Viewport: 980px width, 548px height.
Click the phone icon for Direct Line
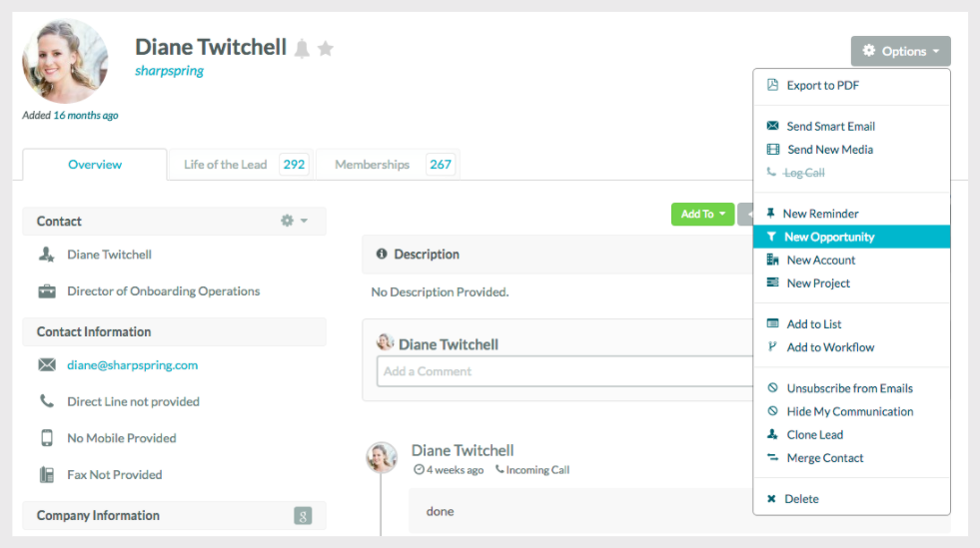pos(47,401)
